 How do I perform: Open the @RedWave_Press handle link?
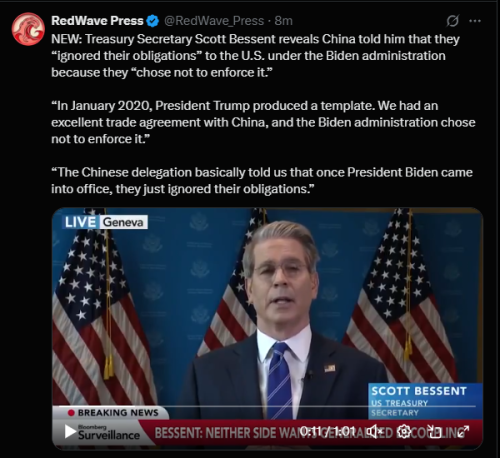coord(214,21)
